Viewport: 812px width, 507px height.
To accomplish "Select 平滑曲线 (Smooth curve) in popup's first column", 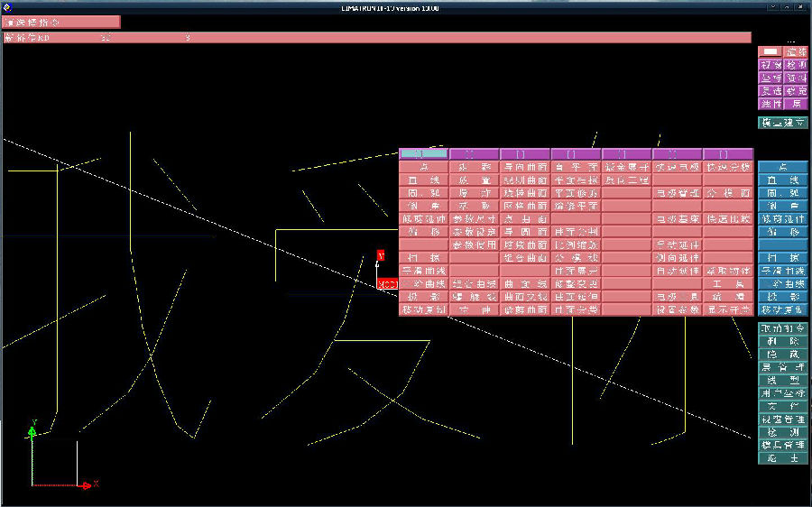I will coord(423,271).
